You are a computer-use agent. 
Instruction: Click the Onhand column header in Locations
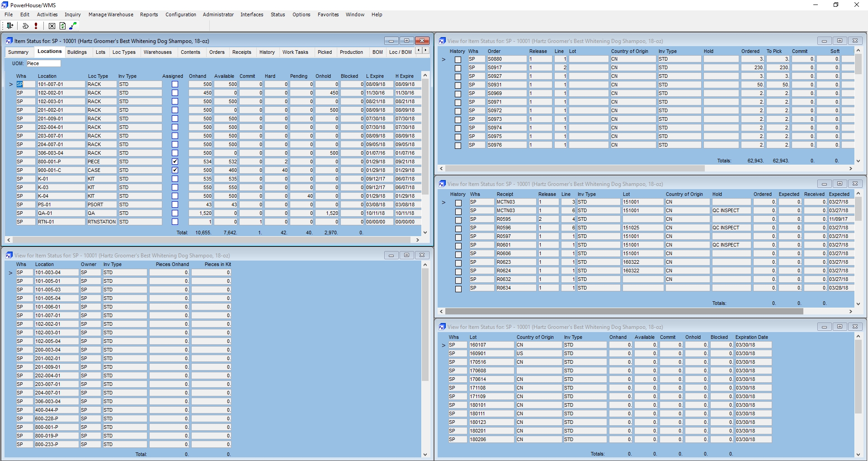[198, 76]
